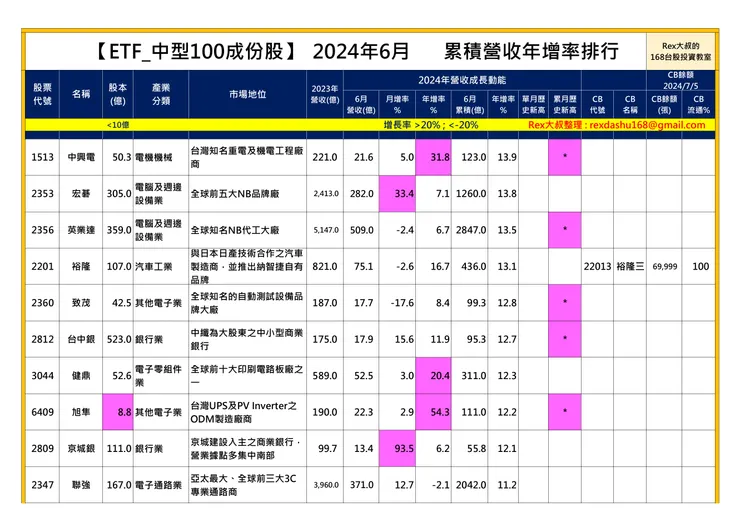Select the stock name 英業達

81,230
